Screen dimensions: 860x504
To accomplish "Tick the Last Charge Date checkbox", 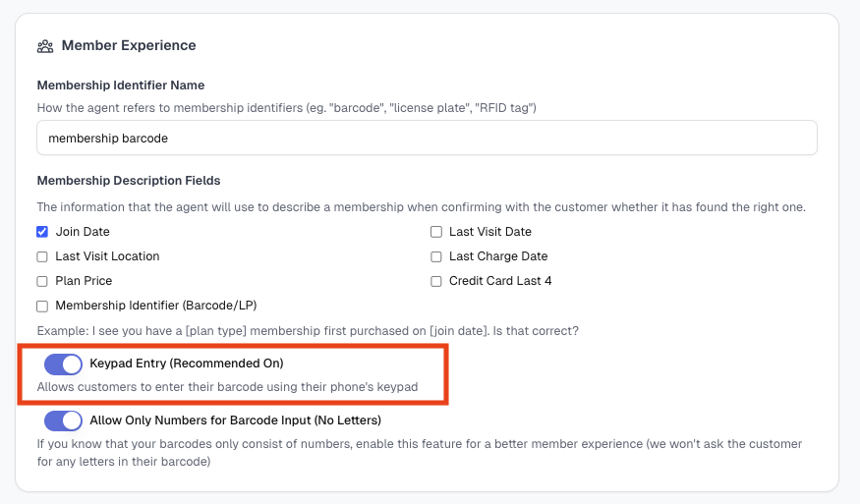I will (x=436, y=256).
